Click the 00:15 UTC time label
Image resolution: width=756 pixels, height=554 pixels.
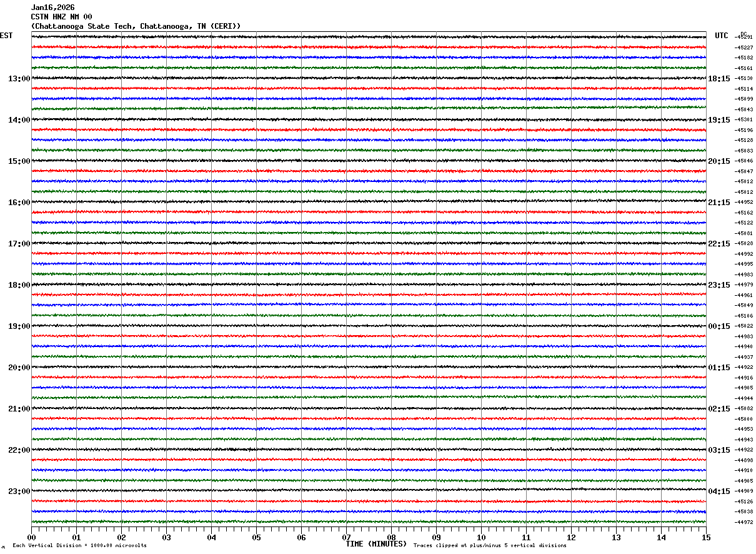719,326
